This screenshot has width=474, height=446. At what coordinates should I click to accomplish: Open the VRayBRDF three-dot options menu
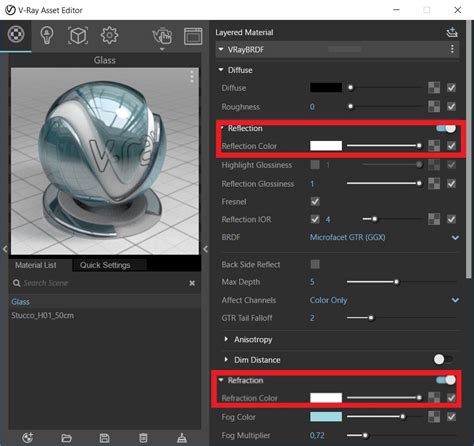(x=452, y=49)
